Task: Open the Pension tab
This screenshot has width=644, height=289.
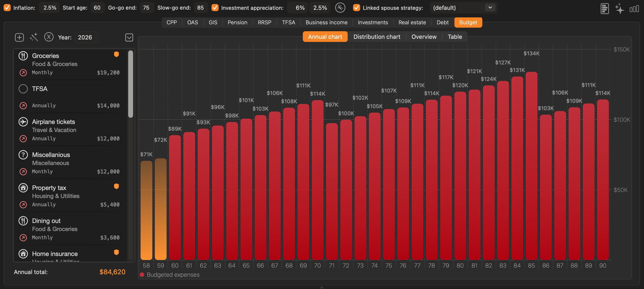Action: tap(237, 23)
